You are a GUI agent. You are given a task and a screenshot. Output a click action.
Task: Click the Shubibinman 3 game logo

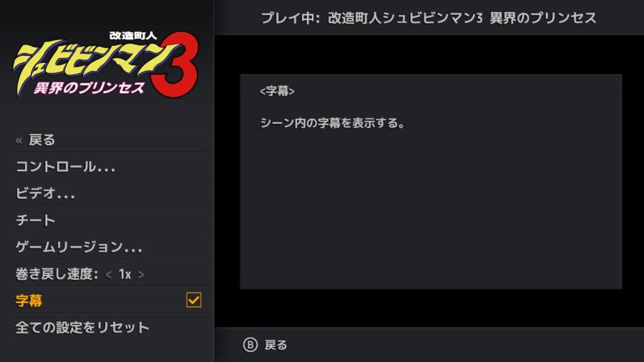tap(107, 64)
